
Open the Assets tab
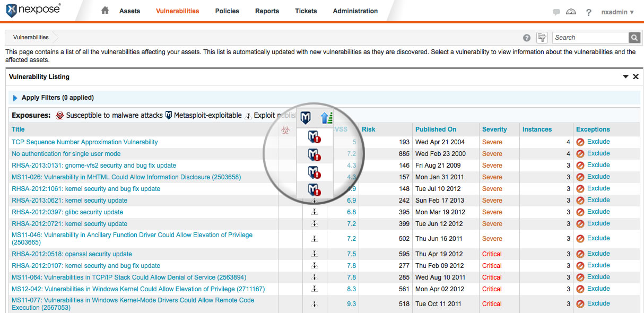click(x=130, y=11)
